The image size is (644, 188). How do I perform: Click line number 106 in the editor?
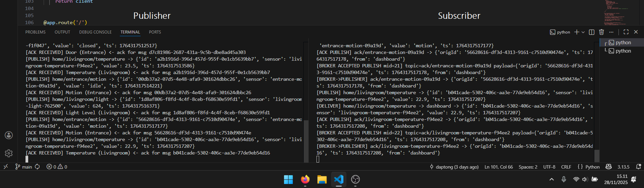tap(30, 22)
